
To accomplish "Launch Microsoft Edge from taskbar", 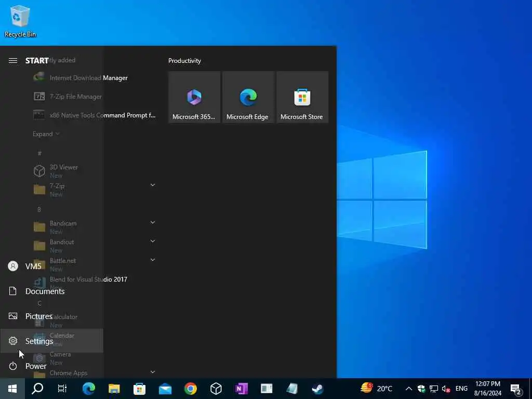I will [x=88, y=389].
